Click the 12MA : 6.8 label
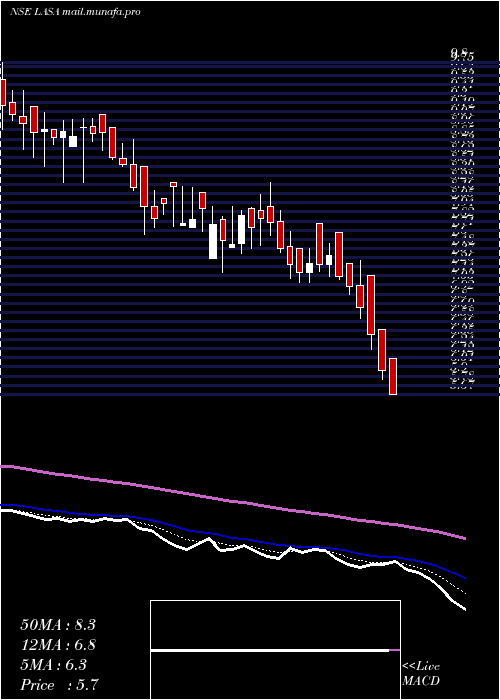Image resolution: width=500 pixels, height=700 pixels. [x=58, y=645]
